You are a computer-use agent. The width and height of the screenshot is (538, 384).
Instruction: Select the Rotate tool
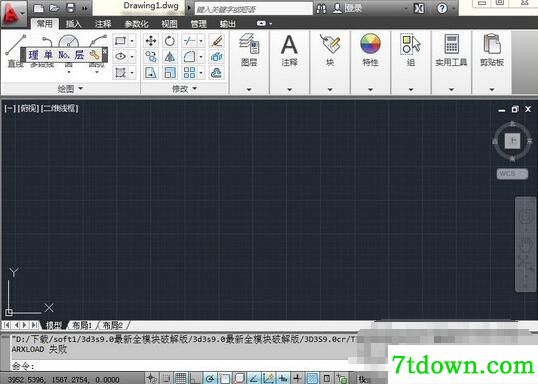[x=169, y=41]
